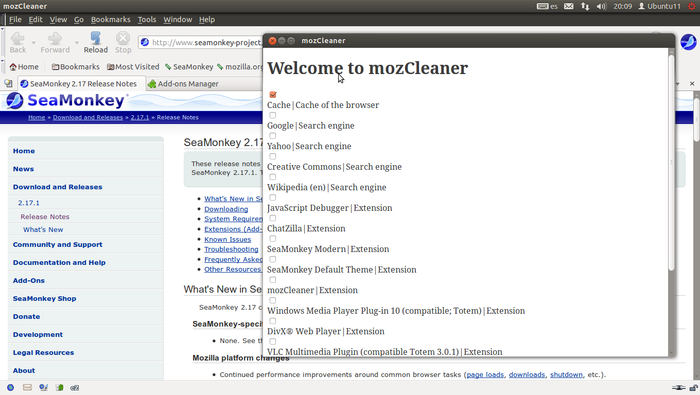Open Mail & Newsgroups from status bar
Viewport: 700px width, 395px height.
(27, 387)
